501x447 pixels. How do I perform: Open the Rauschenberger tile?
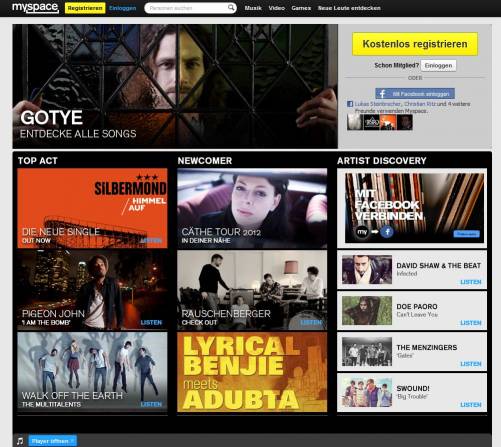tap(252, 290)
